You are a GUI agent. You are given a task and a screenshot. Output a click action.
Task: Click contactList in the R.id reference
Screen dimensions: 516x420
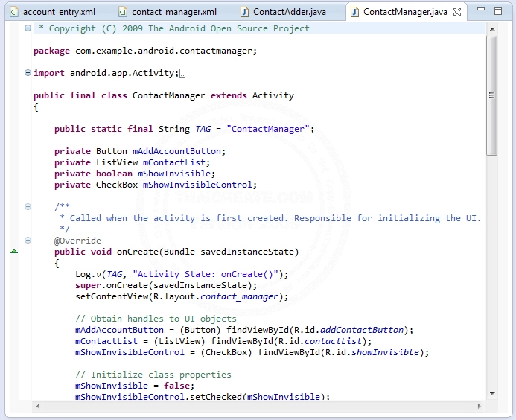coord(333,341)
